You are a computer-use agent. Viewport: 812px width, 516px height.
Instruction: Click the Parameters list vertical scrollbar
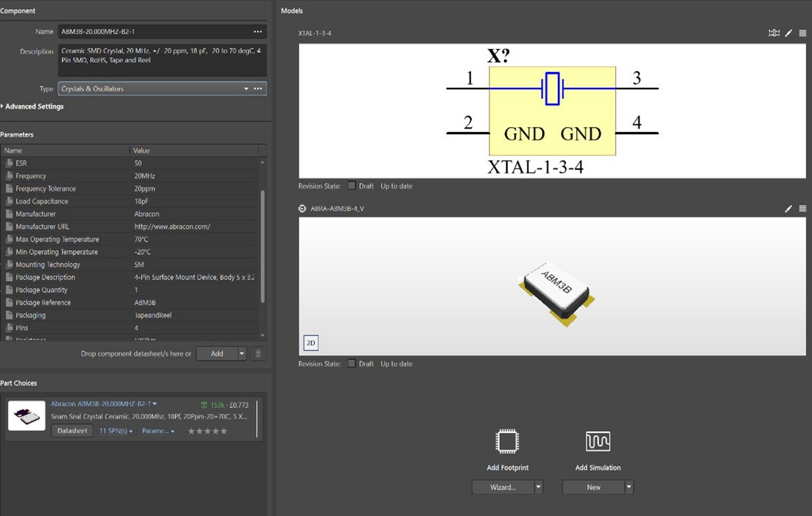[x=262, y=247]
